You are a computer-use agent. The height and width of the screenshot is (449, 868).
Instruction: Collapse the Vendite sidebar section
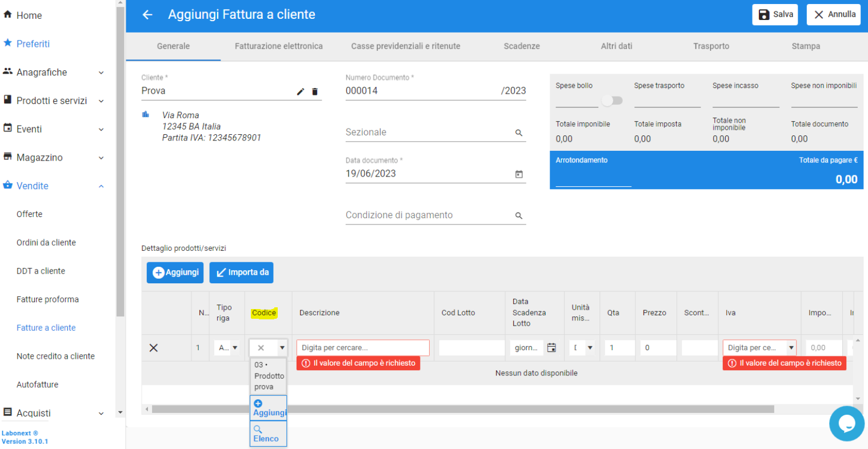coord(53,186)
